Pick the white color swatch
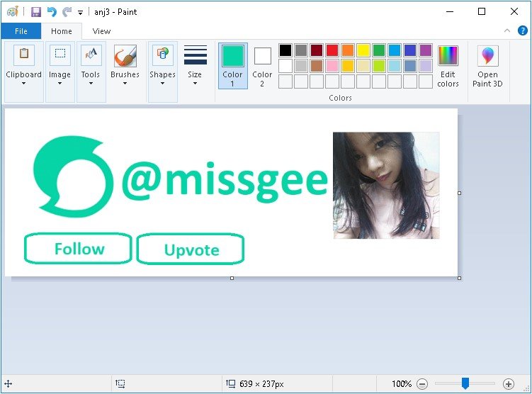Viewport: 532px width, 394px height. pyautogui.click(x=285, y=66)
